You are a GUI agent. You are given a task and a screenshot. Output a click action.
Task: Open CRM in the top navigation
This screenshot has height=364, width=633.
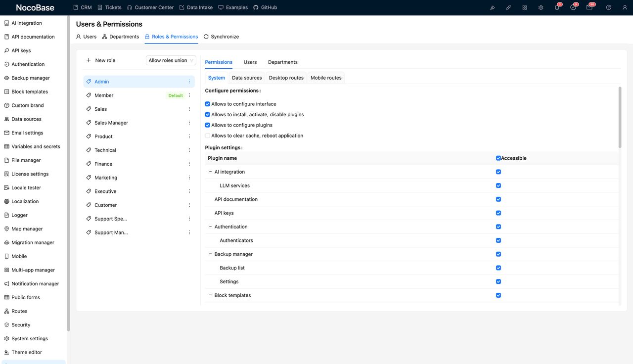click(82, 7)
